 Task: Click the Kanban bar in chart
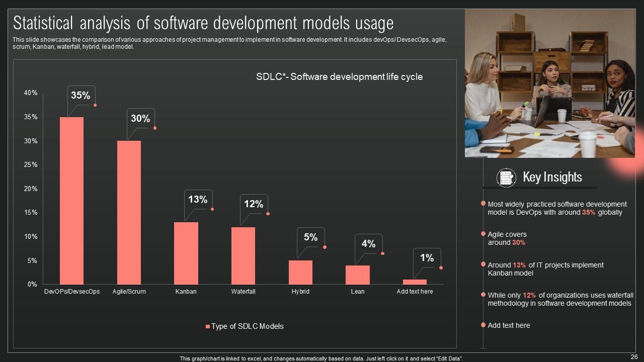[186, 253]
